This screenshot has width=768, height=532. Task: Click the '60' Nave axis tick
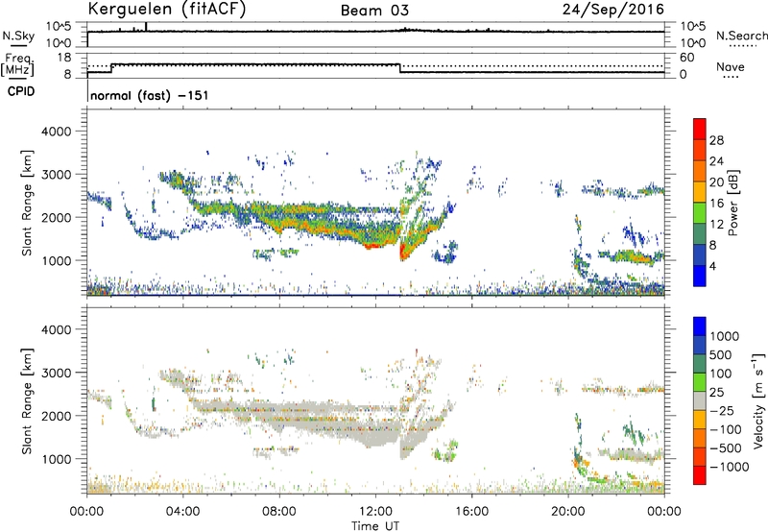(687, 58)
